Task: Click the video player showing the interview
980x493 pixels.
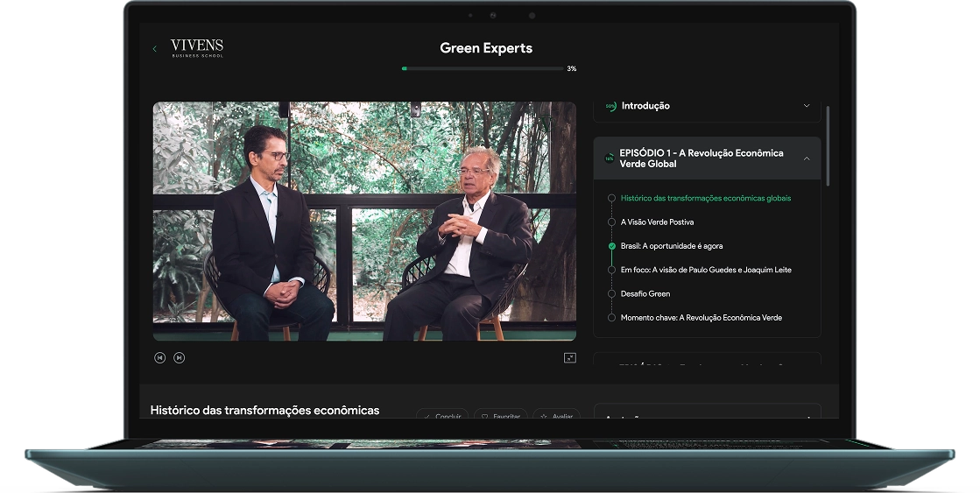Action: click(x=364, y=221)
